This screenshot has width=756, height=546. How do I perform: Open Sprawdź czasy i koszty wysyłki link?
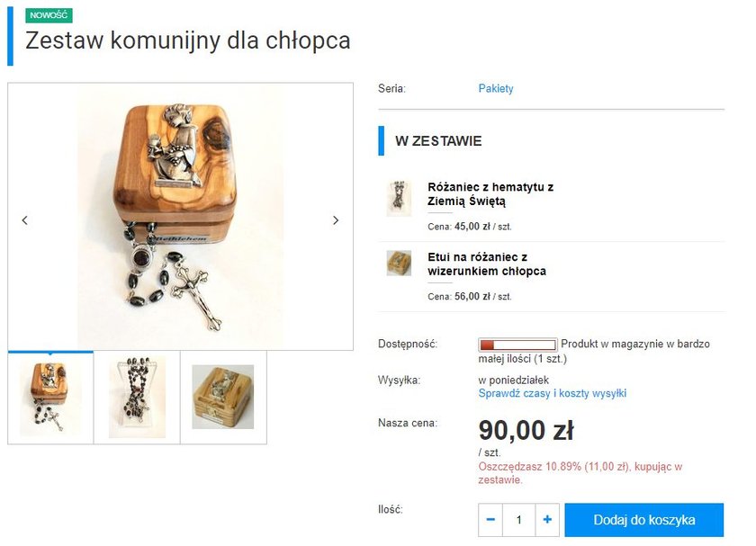coord(552,393)
